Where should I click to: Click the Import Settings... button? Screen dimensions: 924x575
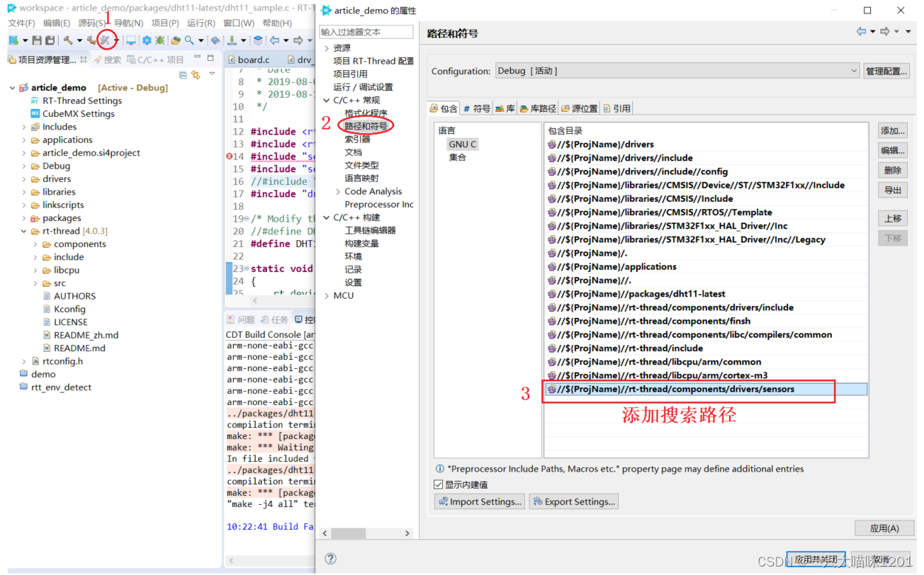(480, 501)
